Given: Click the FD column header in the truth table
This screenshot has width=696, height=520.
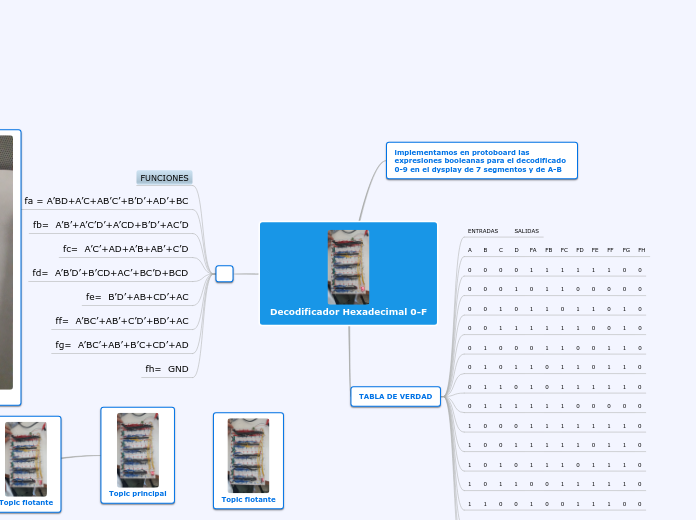Looking at the screenshot, I should tap(580, 250).
